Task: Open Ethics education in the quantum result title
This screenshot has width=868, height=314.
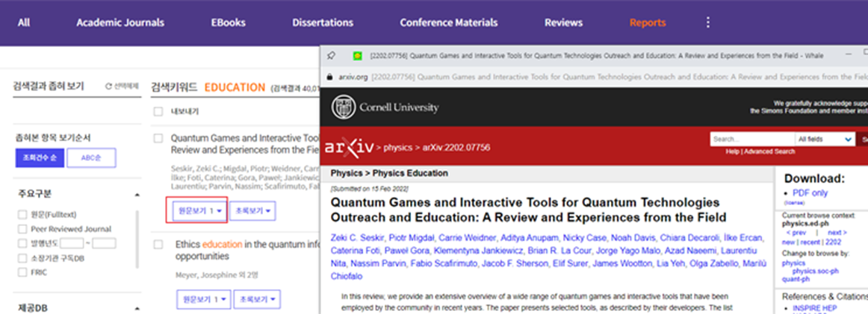Action: click(x=247, y=250)
